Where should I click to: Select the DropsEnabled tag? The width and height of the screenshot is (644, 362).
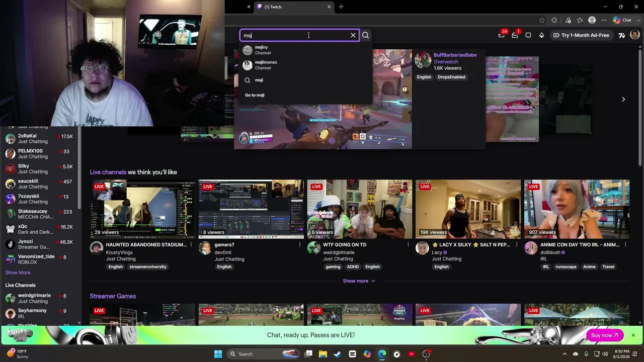click(x=451, y=77)
